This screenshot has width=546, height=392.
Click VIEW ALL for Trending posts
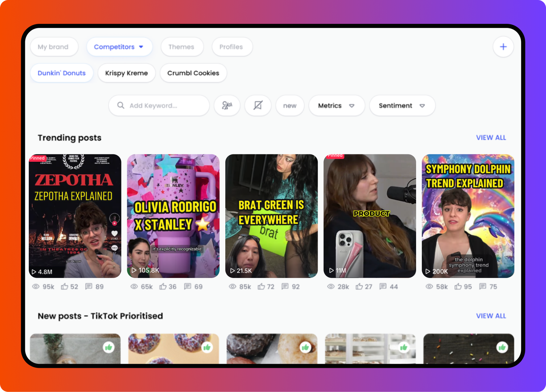click(x=491, y=138)
